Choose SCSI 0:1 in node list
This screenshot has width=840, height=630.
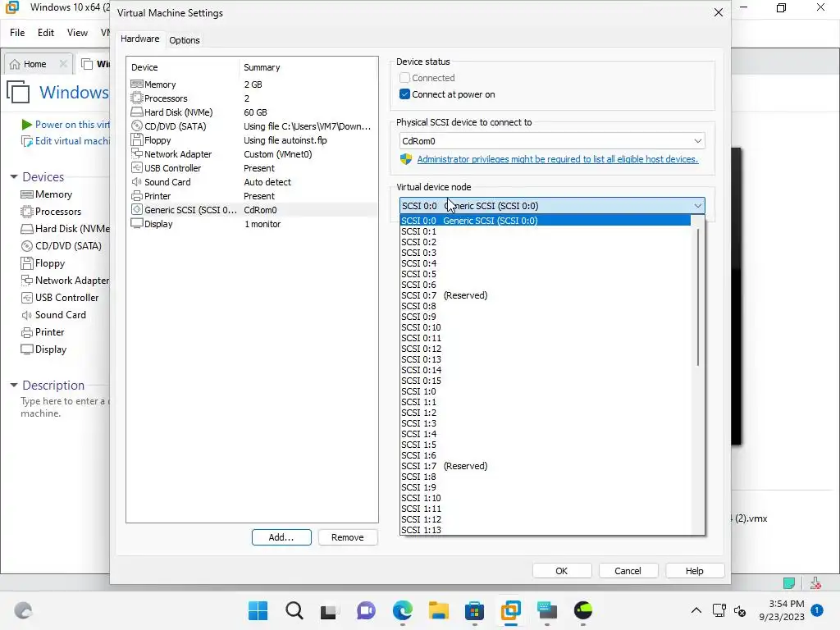point(546,231)
